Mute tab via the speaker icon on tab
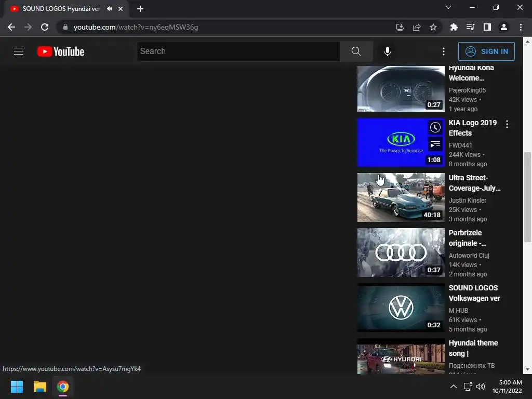Image resolution: width=532 pixels, height=399 pixels. 109,9
